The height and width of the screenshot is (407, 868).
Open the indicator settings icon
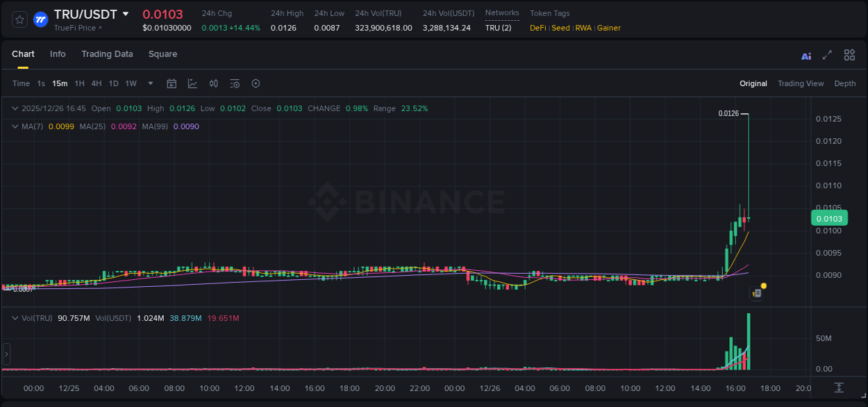tap(235, 83)
